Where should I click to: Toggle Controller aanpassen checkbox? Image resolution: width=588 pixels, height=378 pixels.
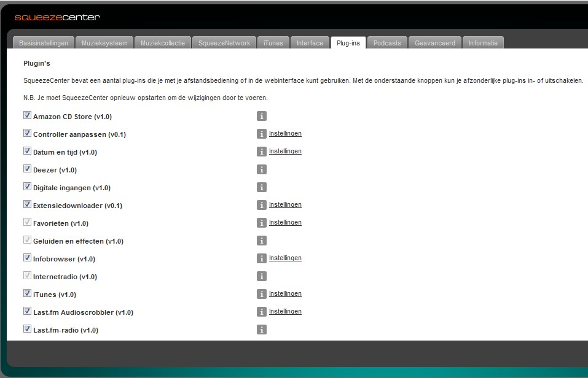27,133
